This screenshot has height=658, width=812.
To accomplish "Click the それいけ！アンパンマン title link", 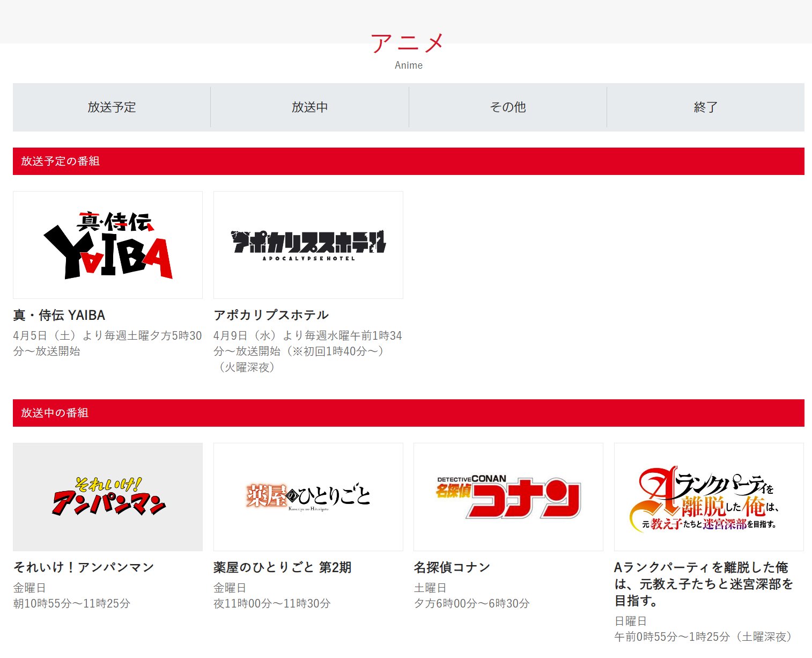I will [84, 567].
